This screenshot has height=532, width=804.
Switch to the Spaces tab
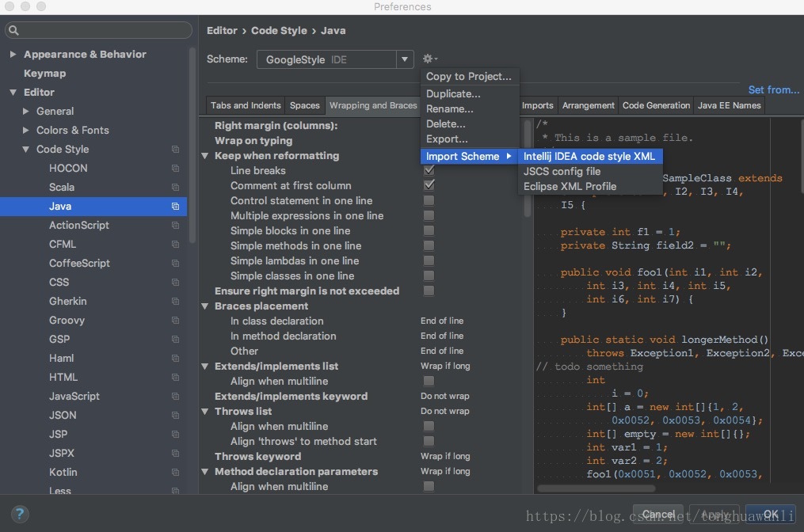305,105
